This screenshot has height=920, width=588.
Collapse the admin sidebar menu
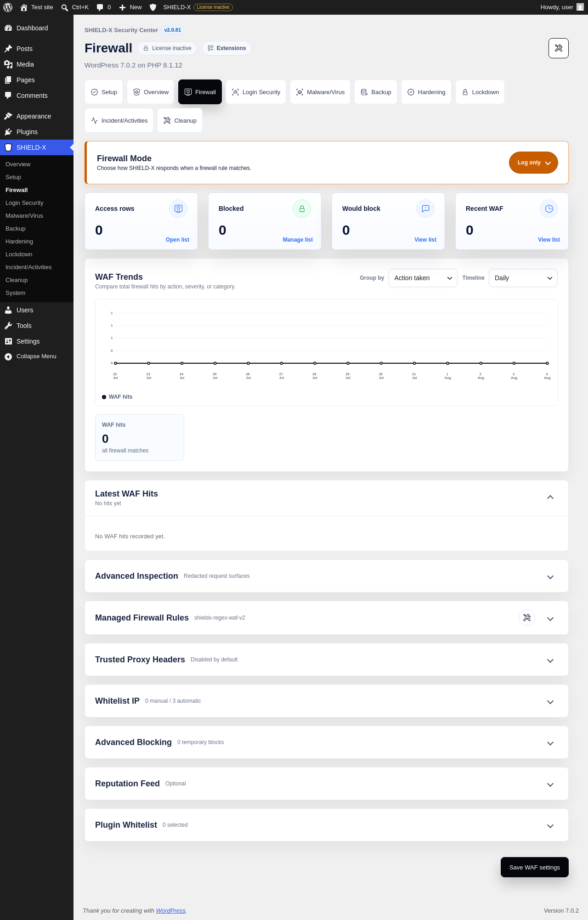37,356
